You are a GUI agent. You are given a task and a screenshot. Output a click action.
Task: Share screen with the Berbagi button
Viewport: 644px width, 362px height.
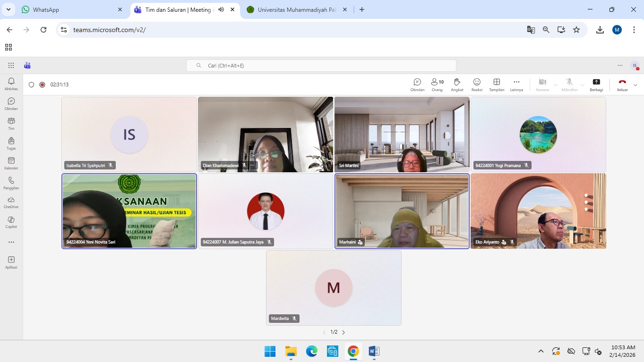click(596, 84)
